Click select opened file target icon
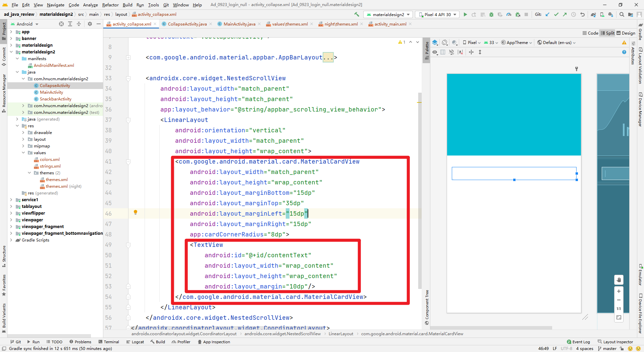 point(61,24)
